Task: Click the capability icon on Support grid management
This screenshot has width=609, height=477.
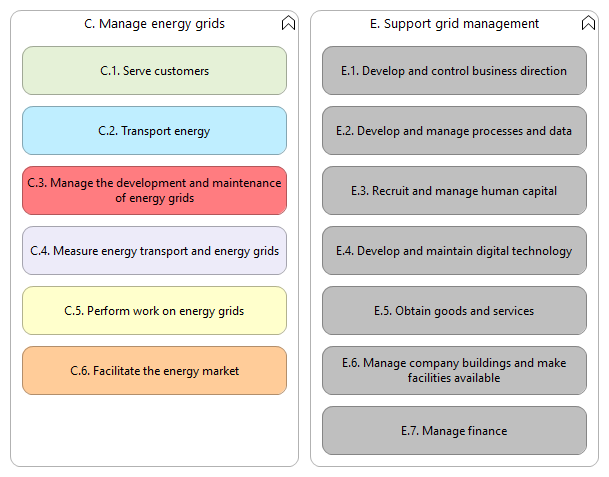Action: click(588, 23)
